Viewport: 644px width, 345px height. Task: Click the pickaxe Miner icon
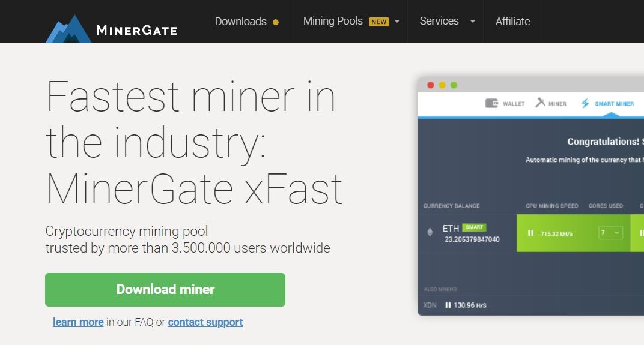[x=540, y=103]
